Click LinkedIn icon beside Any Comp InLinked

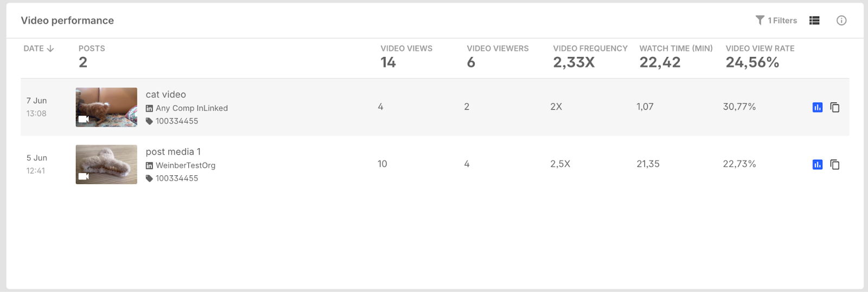tap(149, 108)
